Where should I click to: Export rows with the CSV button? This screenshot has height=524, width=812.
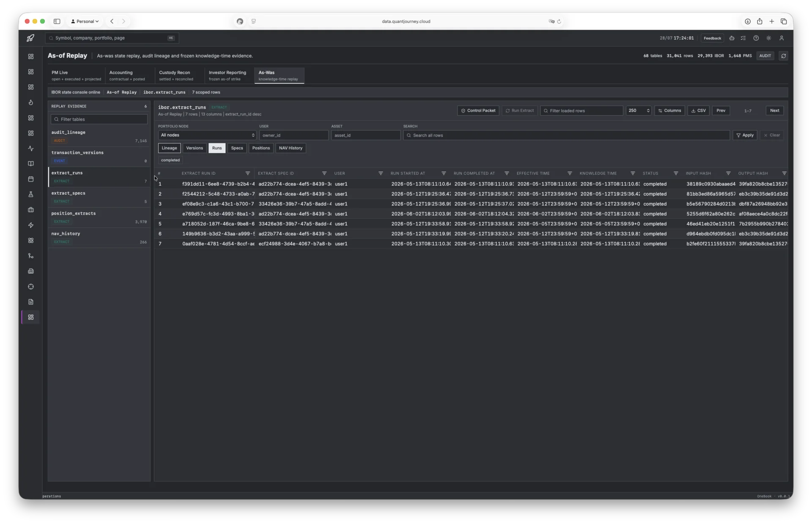point(698,110)
